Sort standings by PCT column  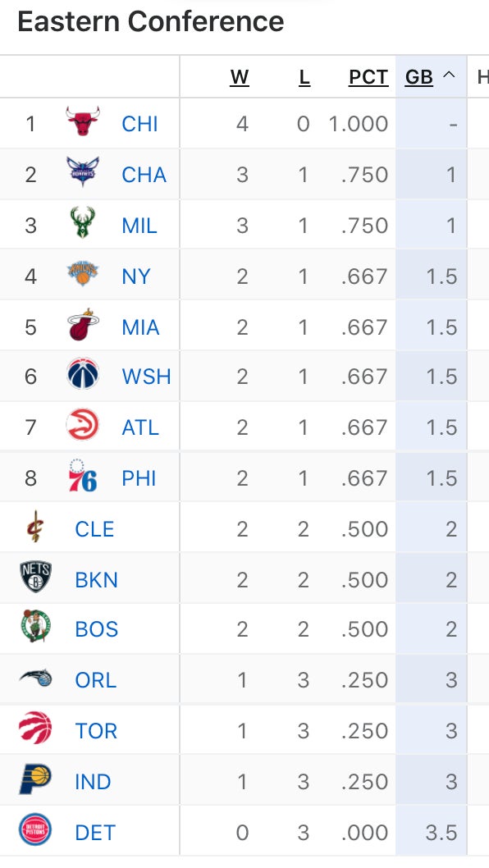pyautogui.click(x=368, y=77)
